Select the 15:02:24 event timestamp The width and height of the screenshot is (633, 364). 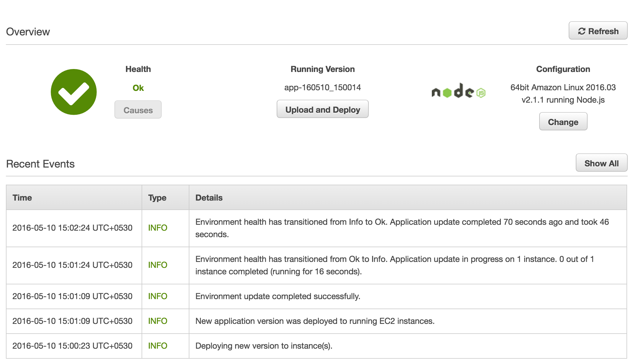click(x=72, y=228)
